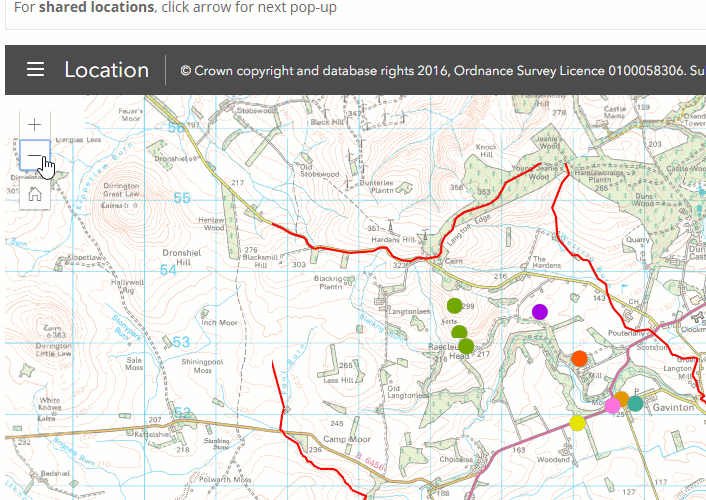Zoom out with the minus button
This screenshot has width=706, height=500.
(x=35, y=155)
